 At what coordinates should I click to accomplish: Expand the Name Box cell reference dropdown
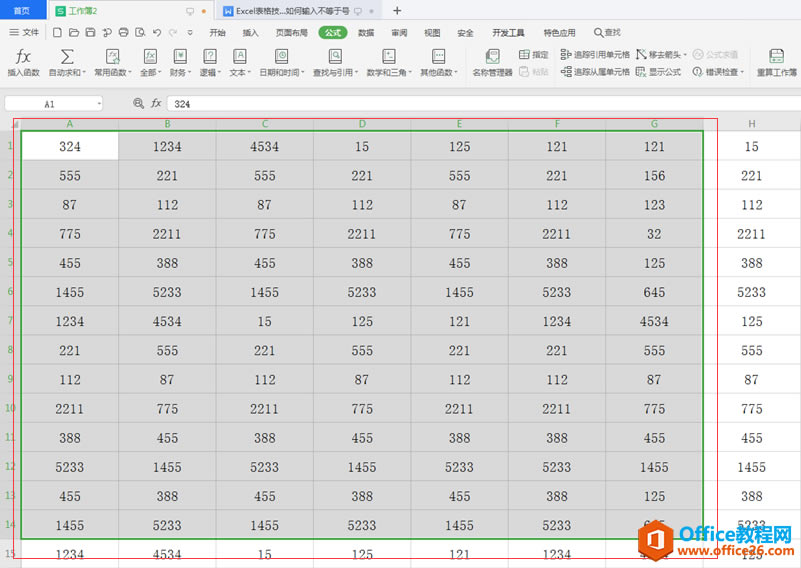click(x=99, y=103)
